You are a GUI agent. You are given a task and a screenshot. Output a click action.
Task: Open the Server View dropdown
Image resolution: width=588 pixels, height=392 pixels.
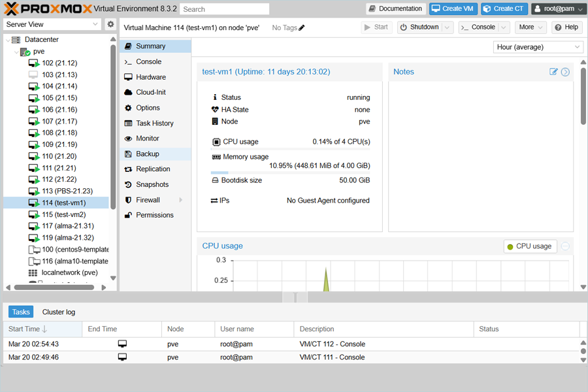[x=52, y=24]
